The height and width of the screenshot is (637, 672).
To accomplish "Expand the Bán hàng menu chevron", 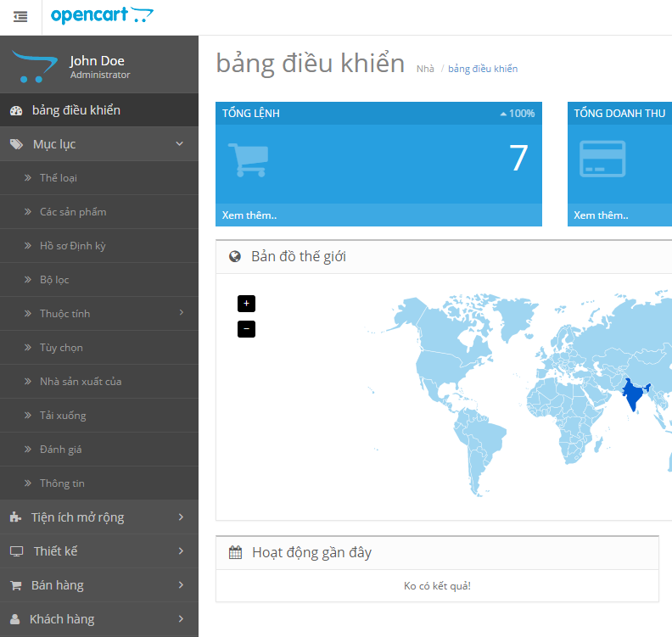I will click(181, 584).
